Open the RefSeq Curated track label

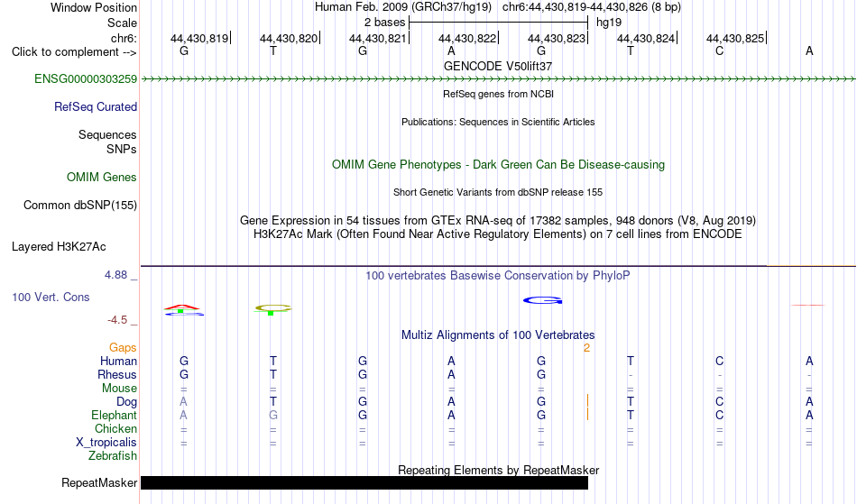pos(96,107)
